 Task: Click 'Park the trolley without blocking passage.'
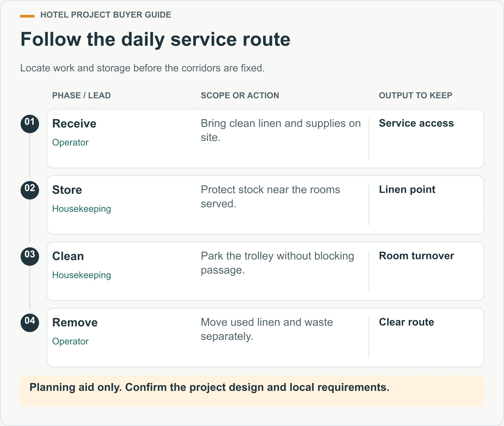277,263
